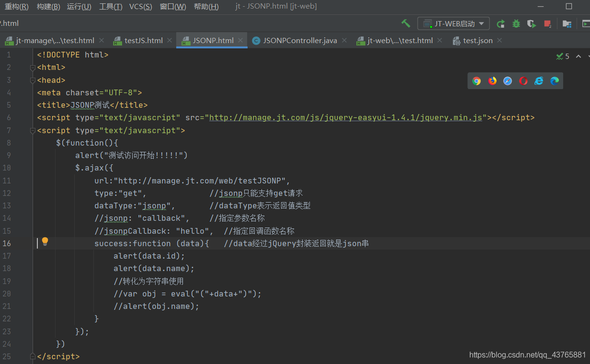Open page in Internet Explorer
This screenshot has height=364, width=590.
(539, 81)
